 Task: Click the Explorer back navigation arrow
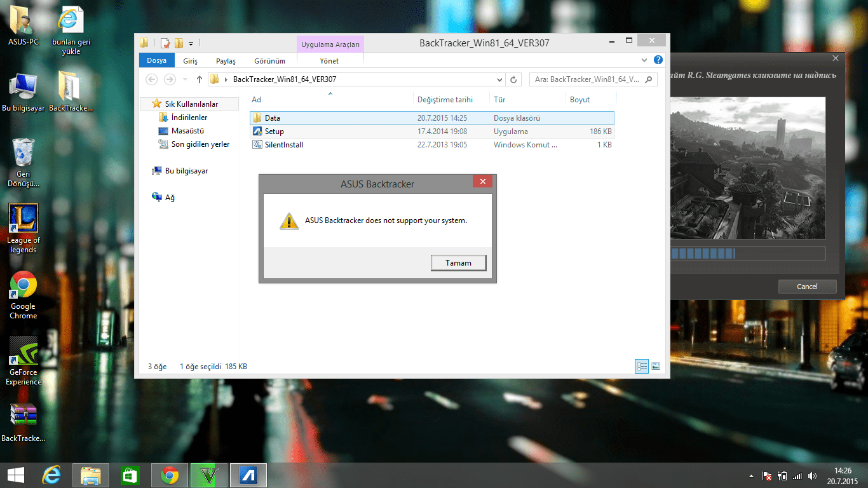click(x=151, y=79)
